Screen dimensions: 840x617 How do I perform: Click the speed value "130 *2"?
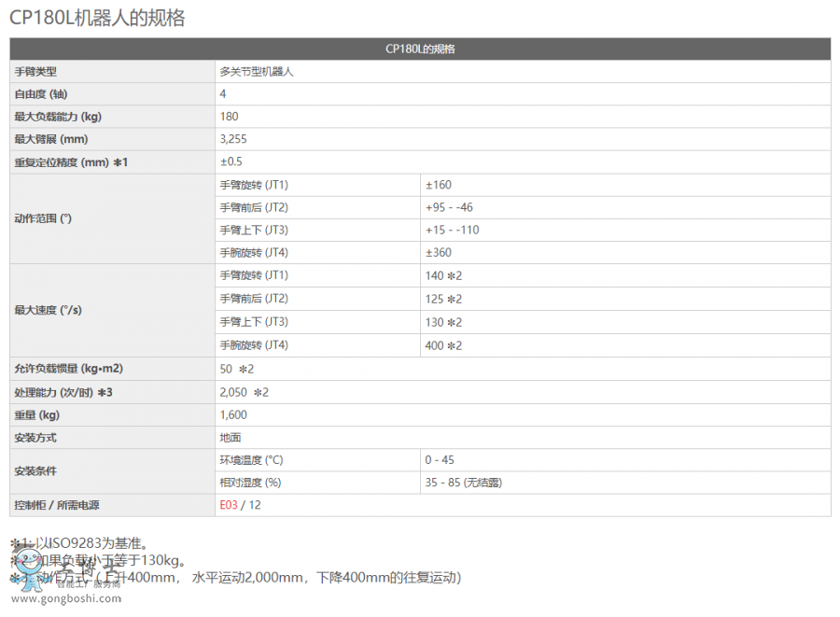click(x=443, y=322)
